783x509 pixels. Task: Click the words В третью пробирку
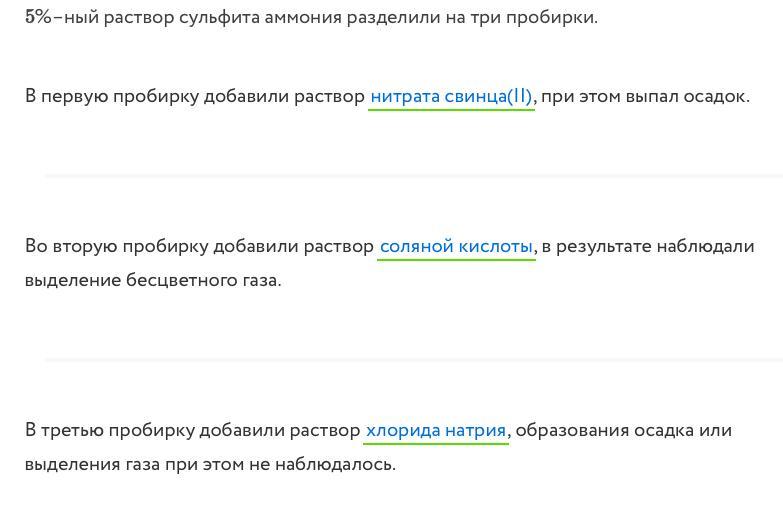click(x=110, y=430)
